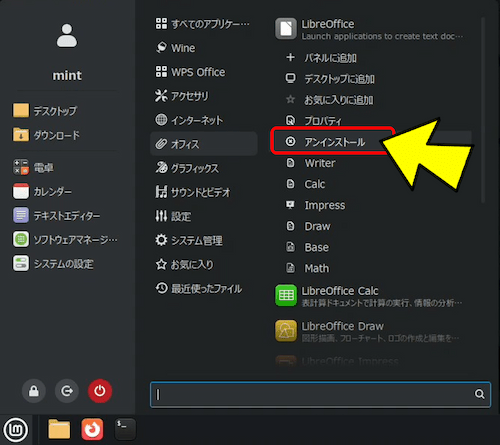Select すべてのアプリケーション category
Image resolution: width=500 pixels, height=445 pixels.
203,24
